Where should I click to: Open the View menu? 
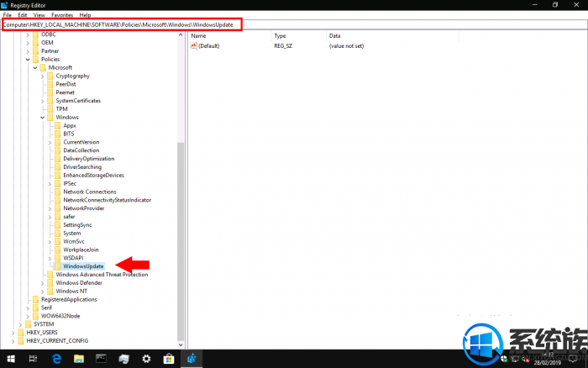pos(39,15)
